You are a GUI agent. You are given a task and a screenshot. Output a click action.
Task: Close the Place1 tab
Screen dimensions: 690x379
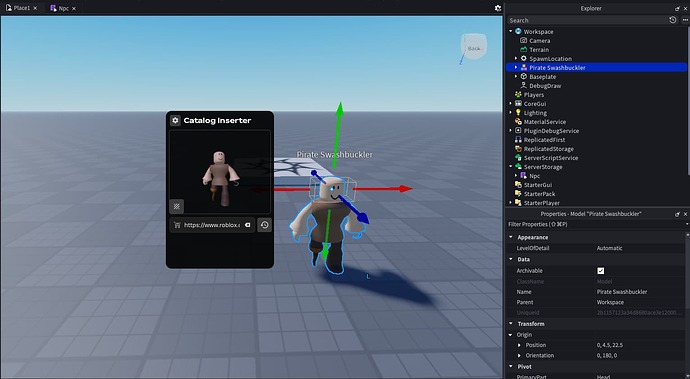[x=36, y=8]
